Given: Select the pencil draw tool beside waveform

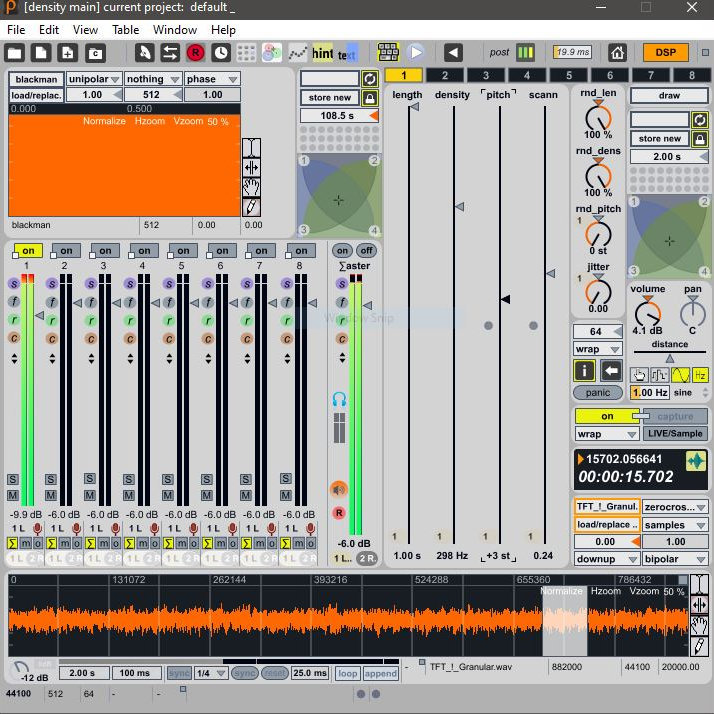Looking at the screenshot, I should point(699,647).
